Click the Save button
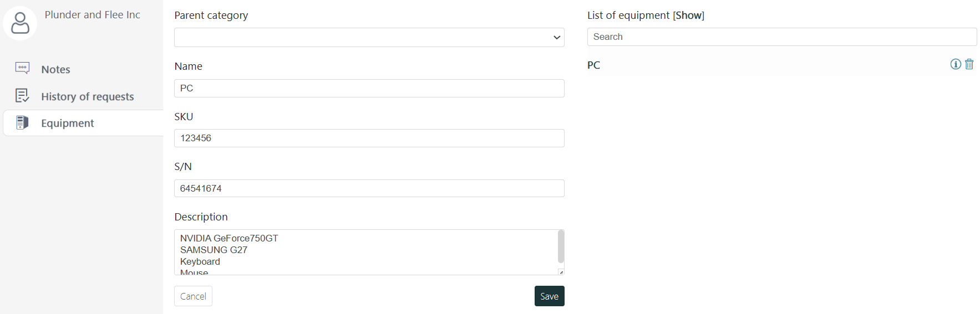The image size is (980, 314). tap(550, 296)
